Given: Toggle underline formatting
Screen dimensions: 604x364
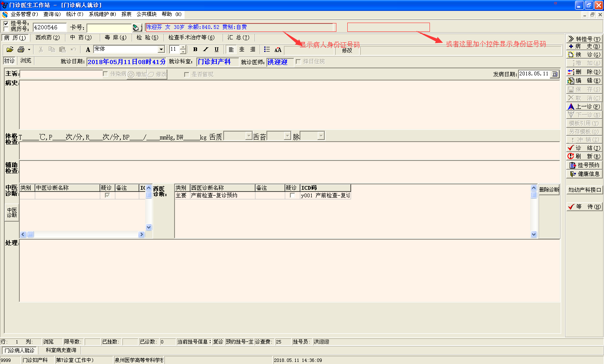Looking at the screenshot, I should click(216, 49).
